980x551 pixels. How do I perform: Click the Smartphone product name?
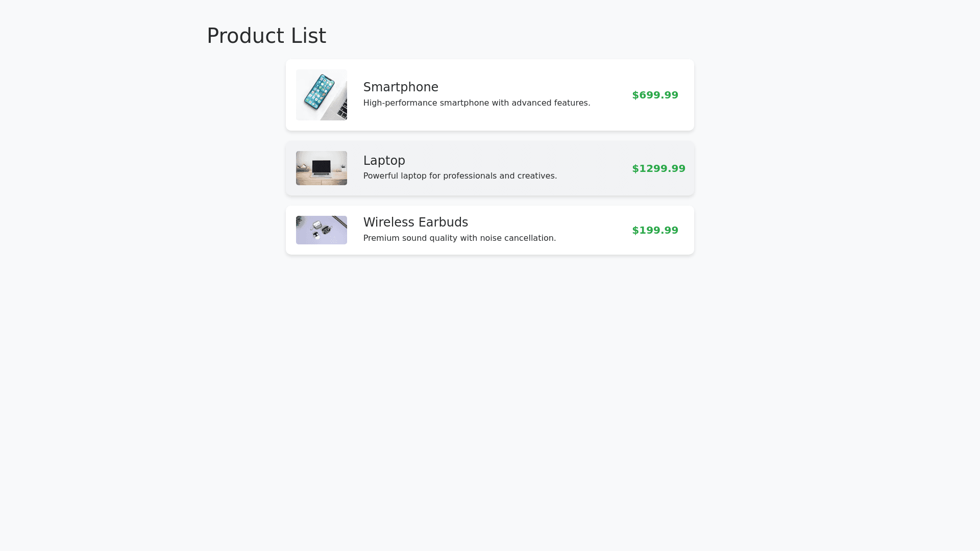click(x=401, y=87)
